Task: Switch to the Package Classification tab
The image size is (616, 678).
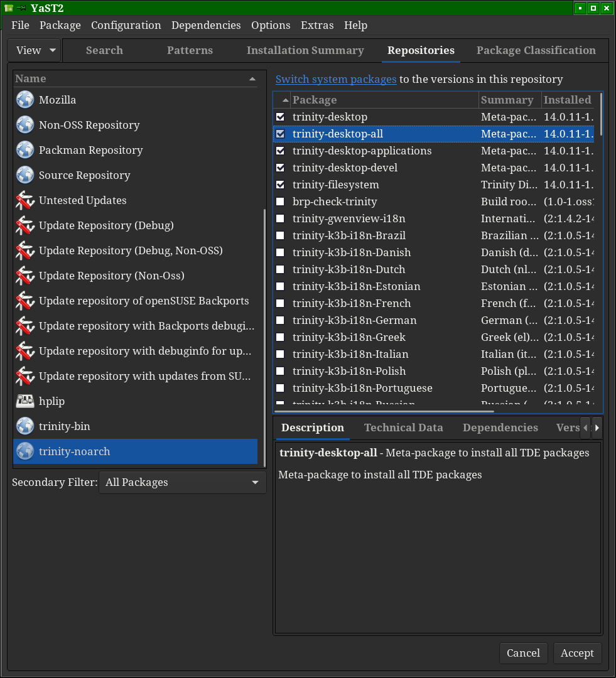Action: click(x=536, y=50)
